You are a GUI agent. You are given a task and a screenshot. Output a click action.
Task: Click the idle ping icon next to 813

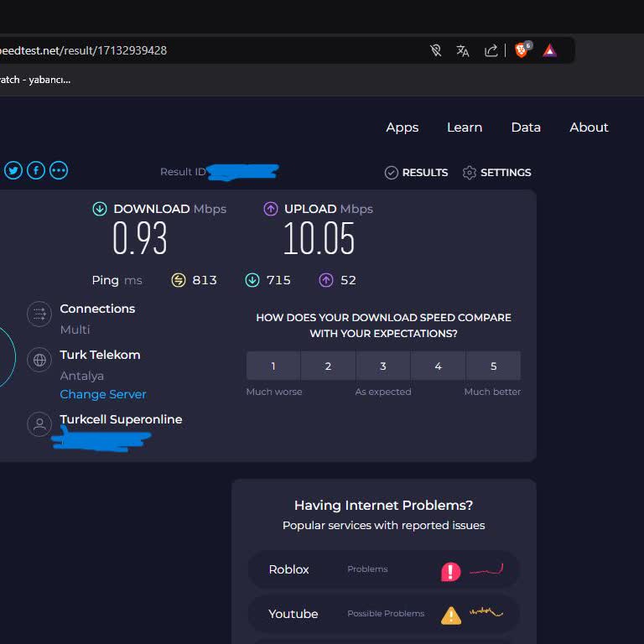tap(179, 280)
